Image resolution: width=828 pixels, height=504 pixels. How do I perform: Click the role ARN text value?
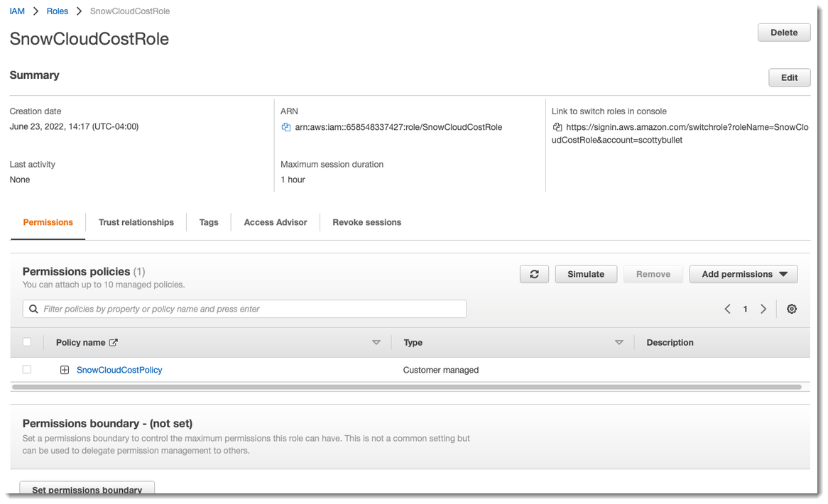coord(398,127)
